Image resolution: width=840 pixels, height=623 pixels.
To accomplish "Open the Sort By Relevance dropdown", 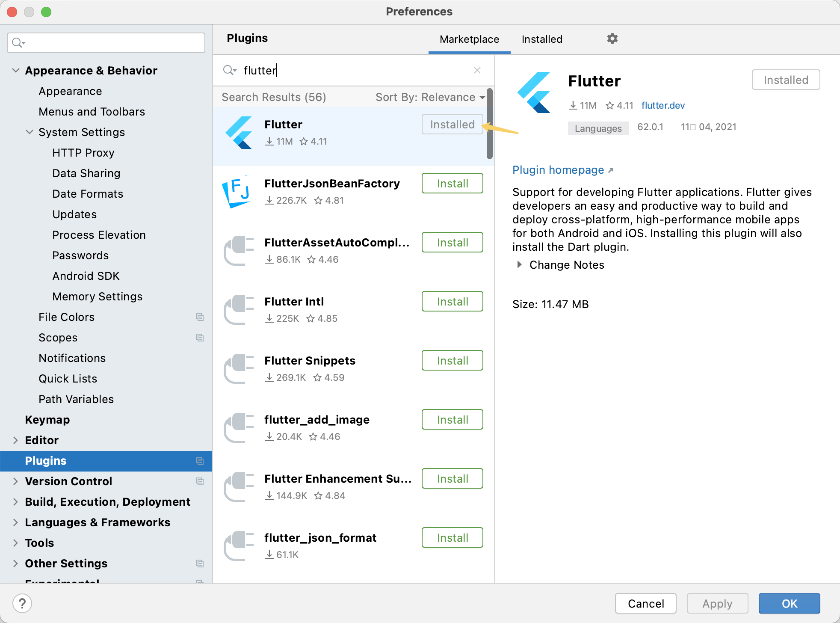I will 430,97.
